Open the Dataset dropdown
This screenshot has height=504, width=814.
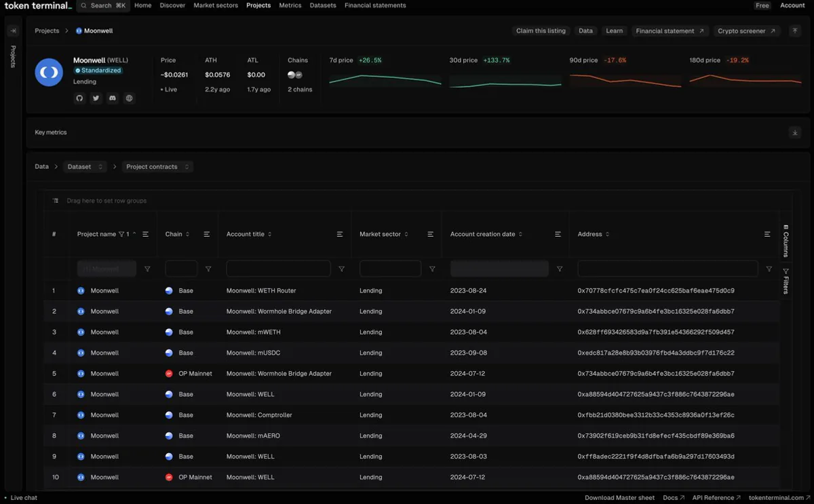tap(85, 166)
